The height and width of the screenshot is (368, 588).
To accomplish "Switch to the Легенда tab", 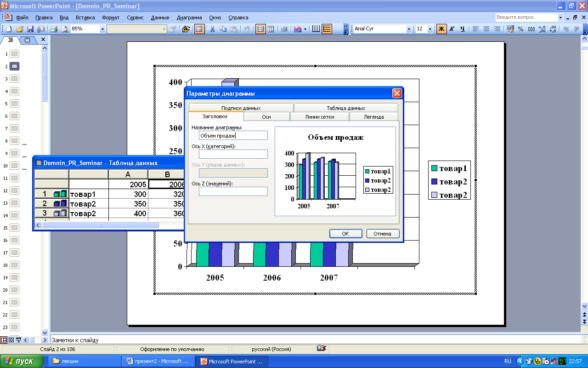I will pyautogui.click(x=374, y=117).
